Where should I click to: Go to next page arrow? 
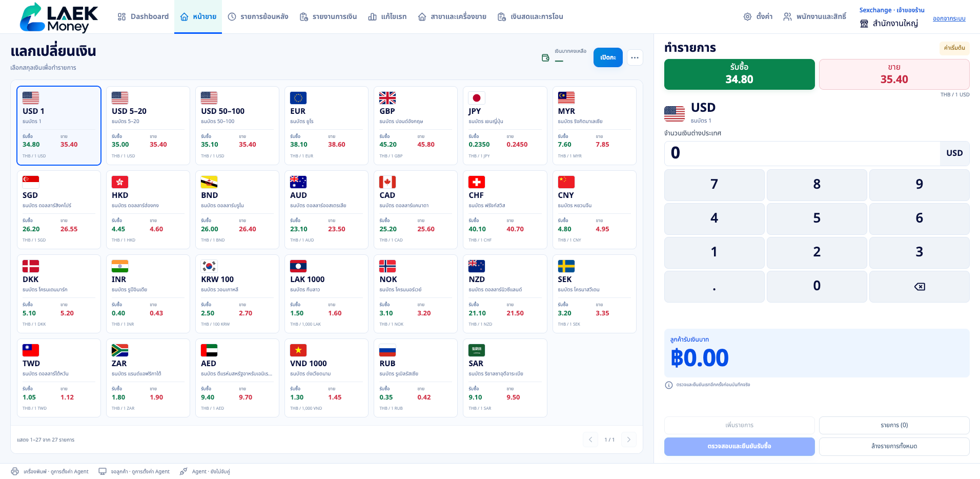pyautogui.click(x=629, y=440)
